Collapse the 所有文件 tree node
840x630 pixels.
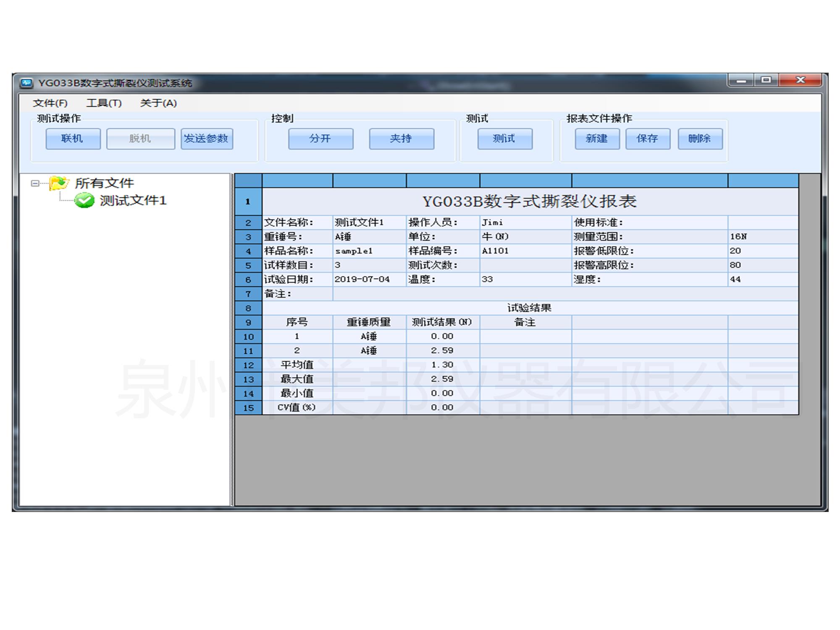35,183
